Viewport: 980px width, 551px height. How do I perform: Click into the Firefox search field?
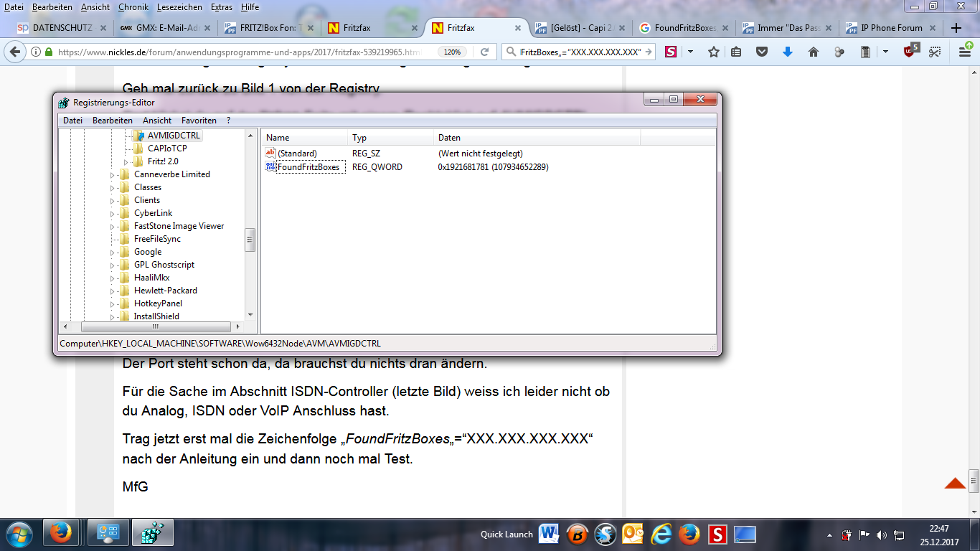[580, 52]
